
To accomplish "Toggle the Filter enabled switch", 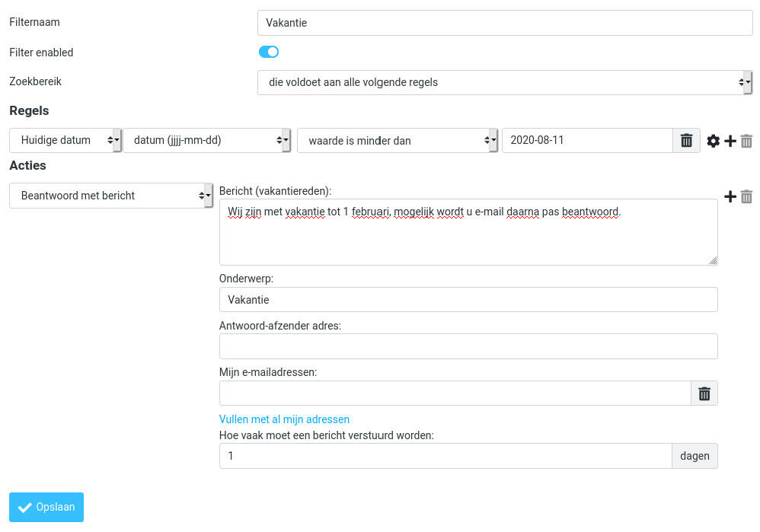I will [269, 52].
